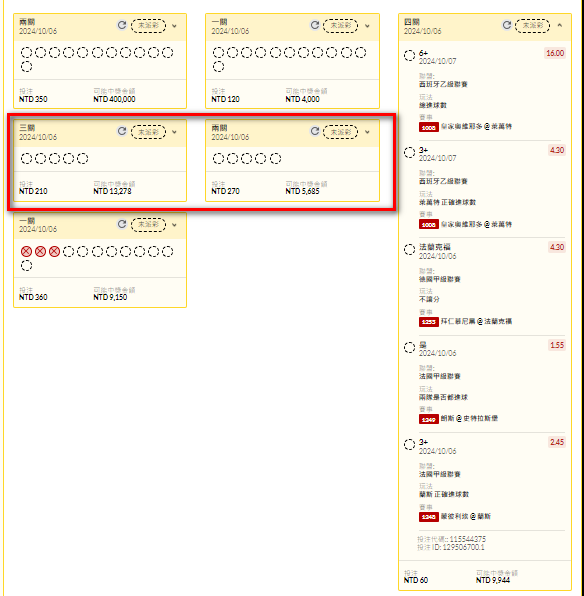Refresh the 三關 bet card with NTD 210 stake
Viewport: 584px width, 596px height.
coord(122,132)
